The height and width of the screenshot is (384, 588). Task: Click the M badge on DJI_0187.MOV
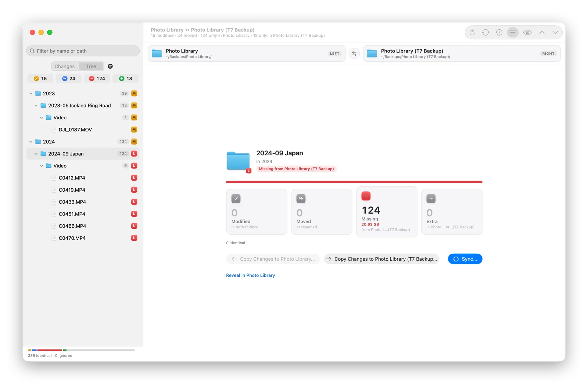click(134, 130)
